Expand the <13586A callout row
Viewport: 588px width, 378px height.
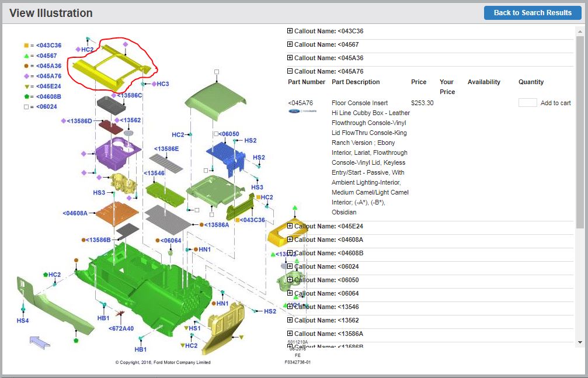pos(290,334)
